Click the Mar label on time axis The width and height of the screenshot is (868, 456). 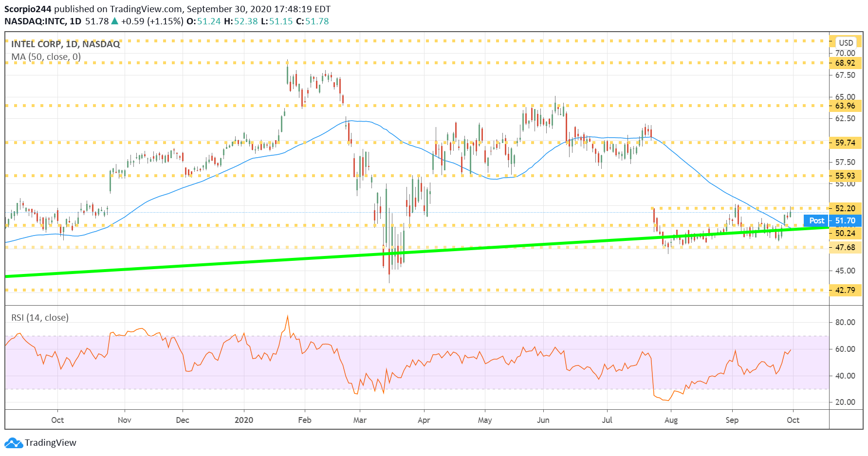pyautogui.click(x=360, y=420)
